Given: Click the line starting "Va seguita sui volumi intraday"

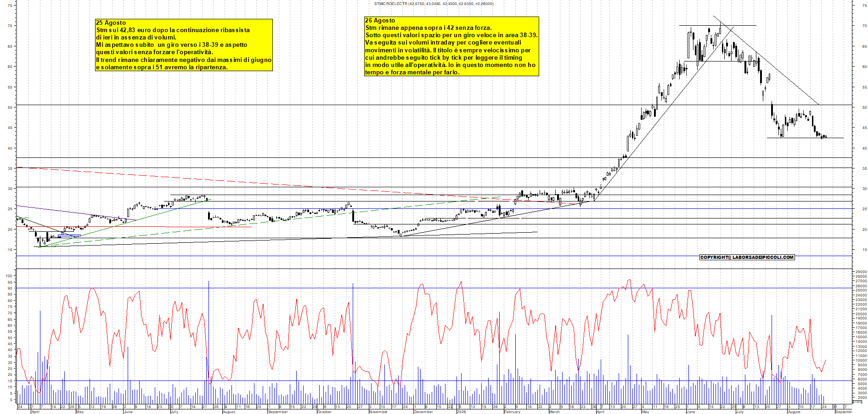Looking at the screenshot, I should point(443,42).
